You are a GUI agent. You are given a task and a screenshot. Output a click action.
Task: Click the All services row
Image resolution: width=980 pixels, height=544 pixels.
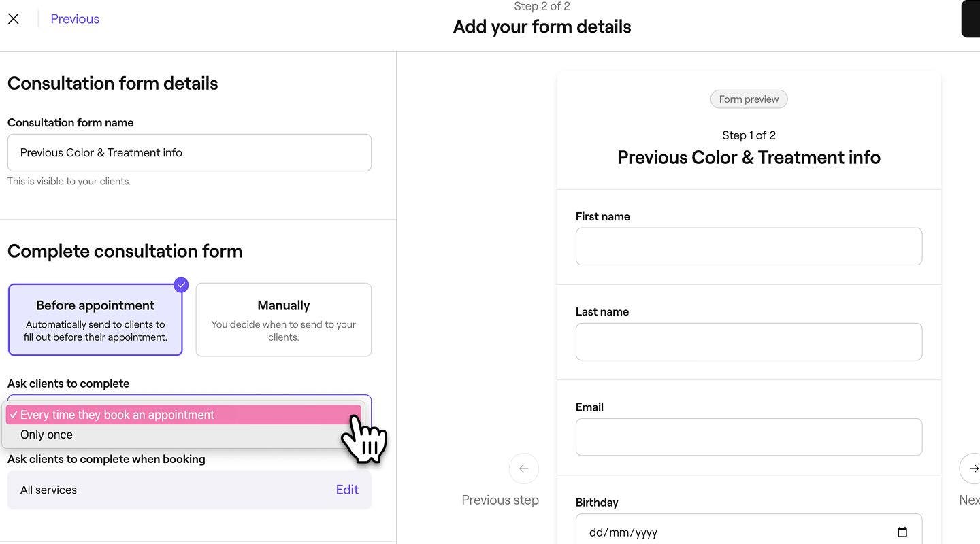(x=189, y=490)
